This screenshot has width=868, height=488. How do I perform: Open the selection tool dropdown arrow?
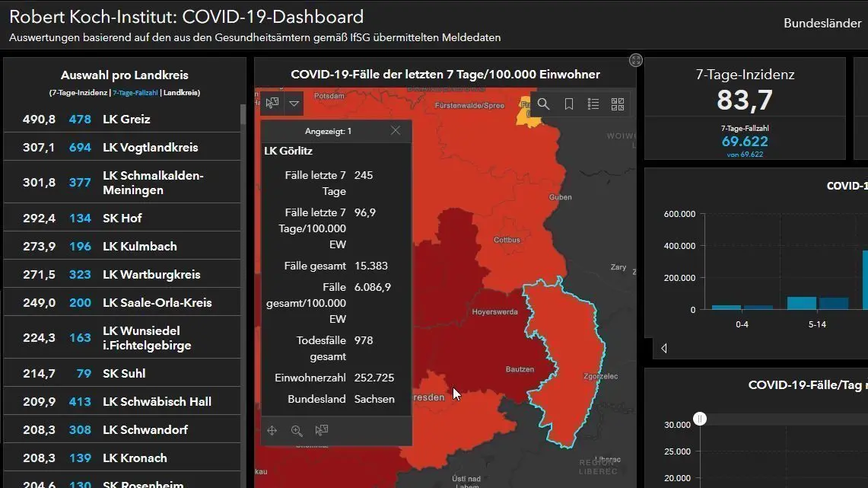pyautogui.click(x=294, y=104)
